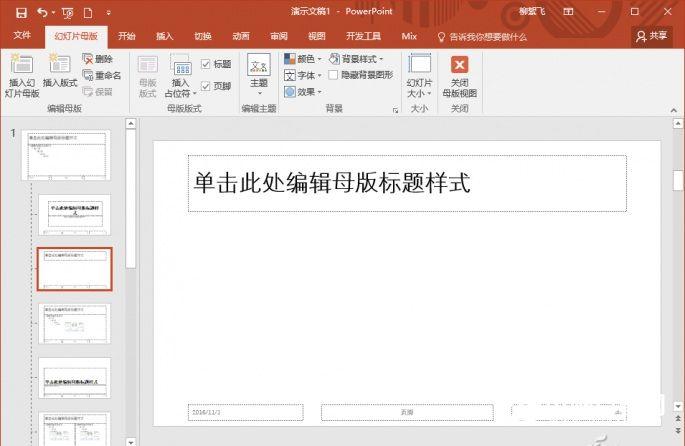This screenshot has width=685, height=446.
Task: Select the fourth layout thumbnail with content placeholder
Action: point(75,324)
